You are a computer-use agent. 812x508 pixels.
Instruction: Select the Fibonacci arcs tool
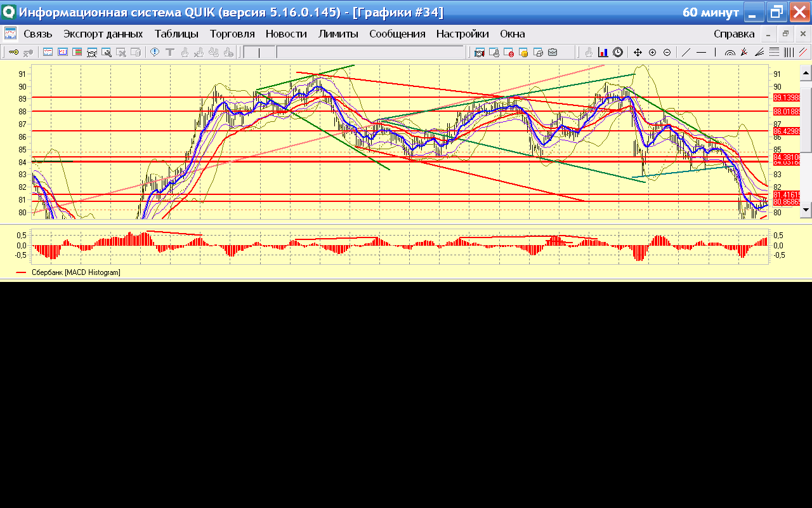(730, 52)
